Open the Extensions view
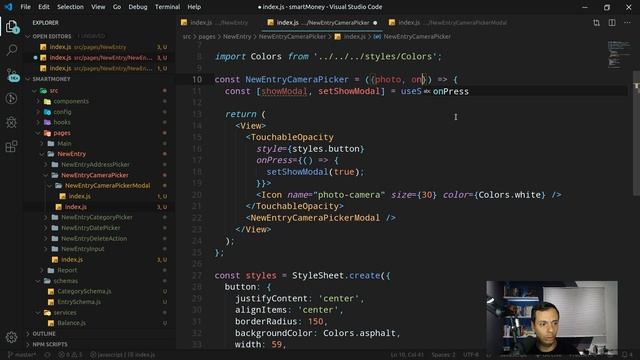Screen dimensions: 640x360 click(x=11, y=146)
